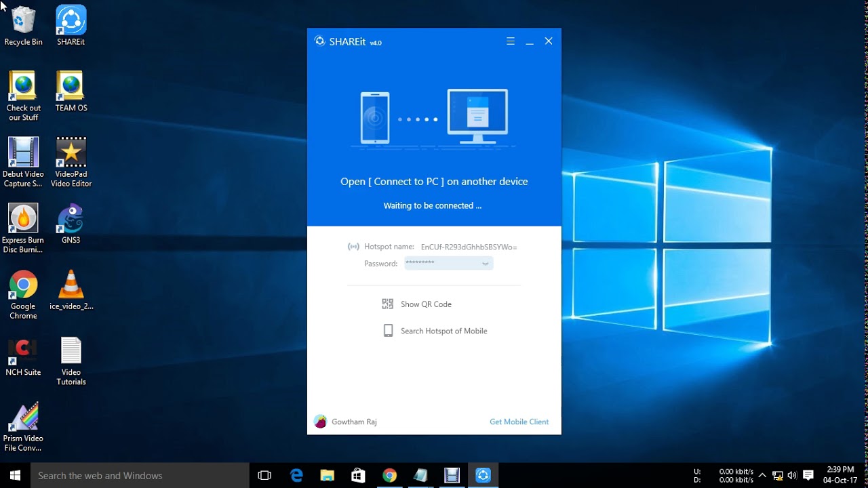Viewport: 868px width, 488px height.
Task: Click the phone illustration in SHAREit
Action: point(375,117)
